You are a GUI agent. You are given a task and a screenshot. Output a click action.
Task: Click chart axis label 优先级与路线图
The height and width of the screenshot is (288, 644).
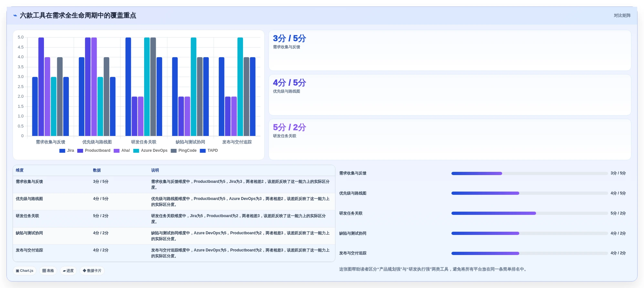tap(97, 142)
